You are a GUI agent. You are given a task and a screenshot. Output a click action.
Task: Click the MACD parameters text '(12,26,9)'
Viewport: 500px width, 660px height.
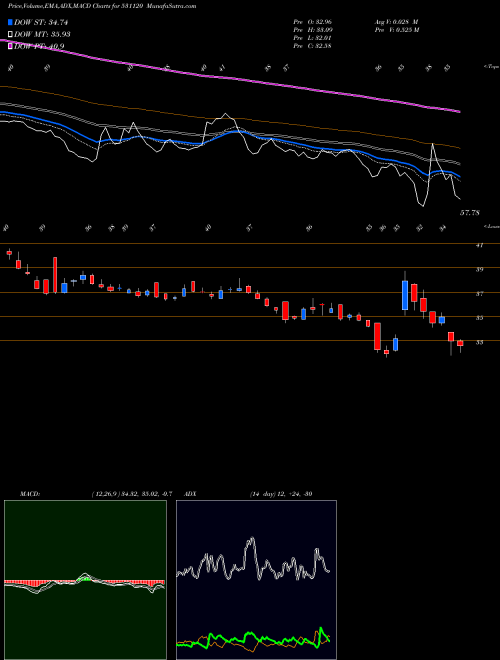[x=104, y=494]
